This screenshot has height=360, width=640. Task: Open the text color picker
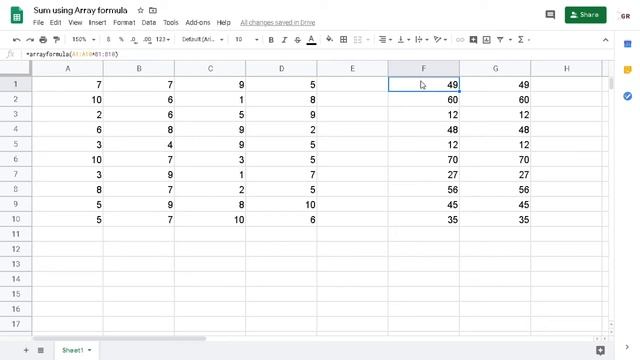(x=311, y=40)
